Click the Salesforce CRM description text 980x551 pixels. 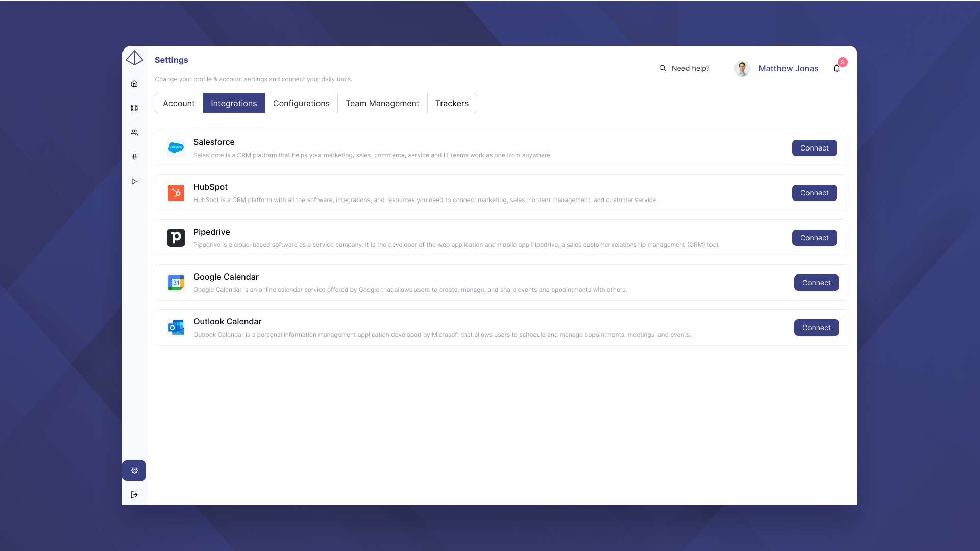click(x=372, y=155)
